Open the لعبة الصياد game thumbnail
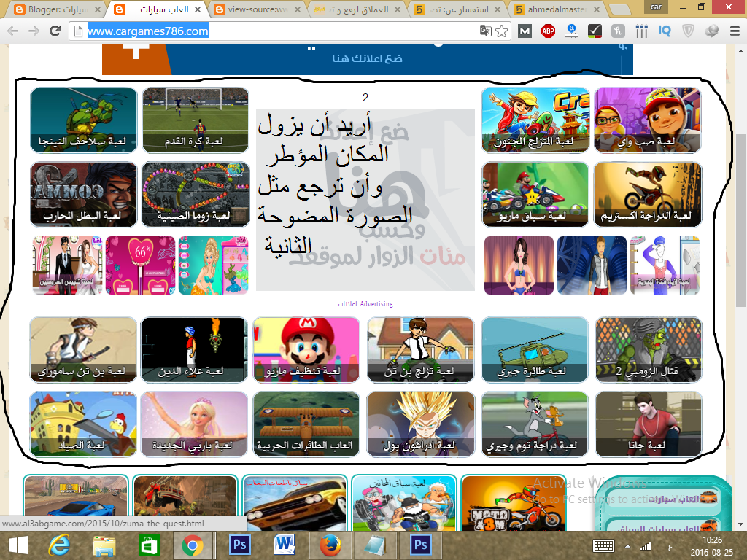Viewport: 747px width, 560px height. click(x=83, y=424)
